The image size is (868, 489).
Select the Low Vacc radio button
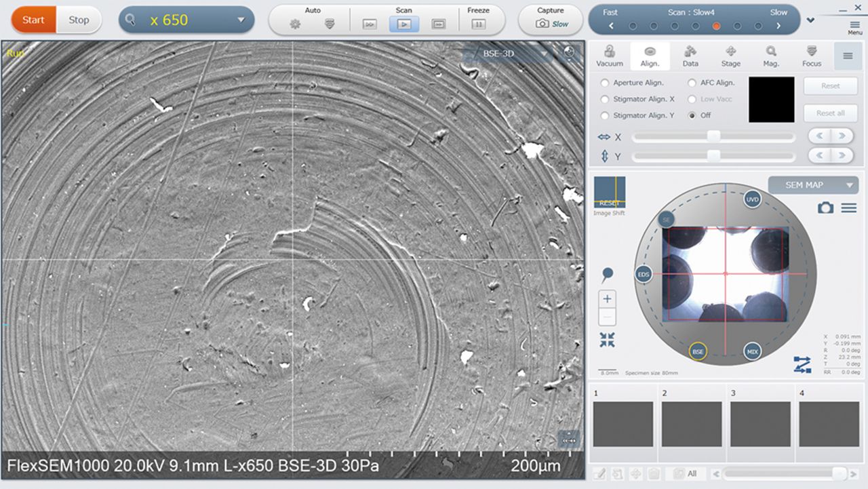pyautogui.click(x=692, y=99)
